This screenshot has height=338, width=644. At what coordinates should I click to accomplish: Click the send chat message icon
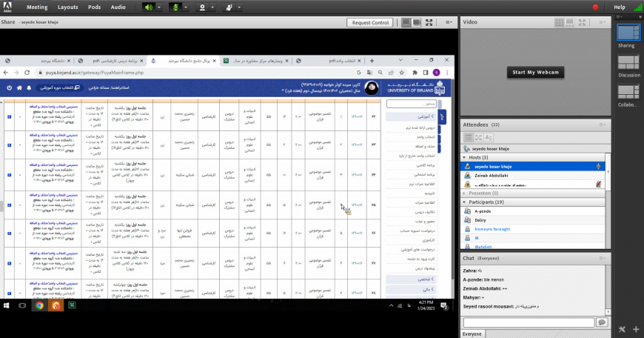[x=602, y=322]
